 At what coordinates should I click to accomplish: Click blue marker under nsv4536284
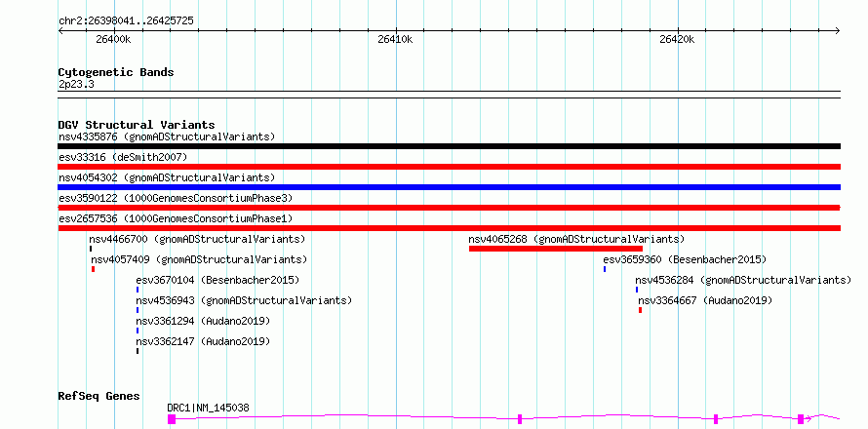pyautogui.click(x=637, y=290)
